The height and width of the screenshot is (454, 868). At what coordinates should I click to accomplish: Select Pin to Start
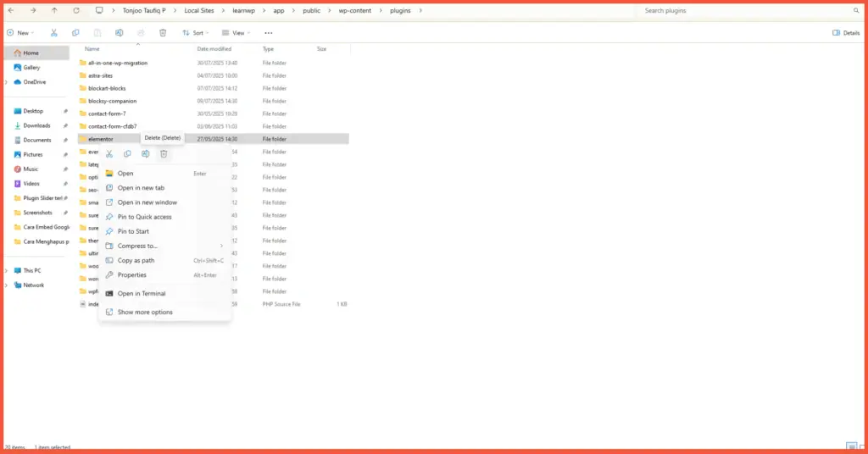[164, 231]
